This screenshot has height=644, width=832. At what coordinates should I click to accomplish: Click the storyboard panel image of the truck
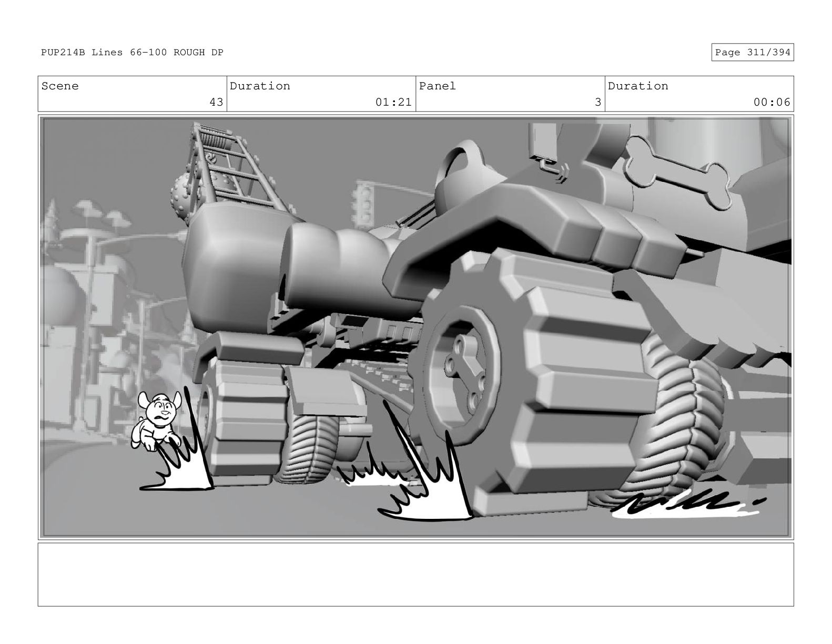coord(415,328)
